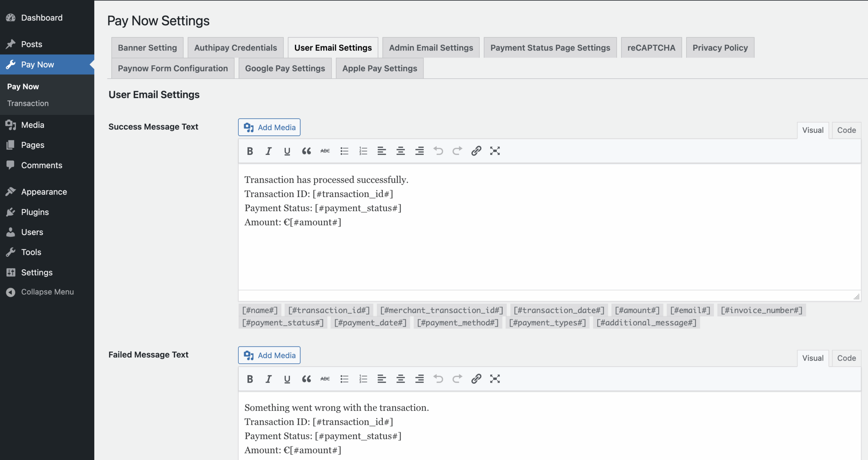Viewport: 868px width, 460px height.
Task: Undo in Success Message editor
Action: [438, 151]
